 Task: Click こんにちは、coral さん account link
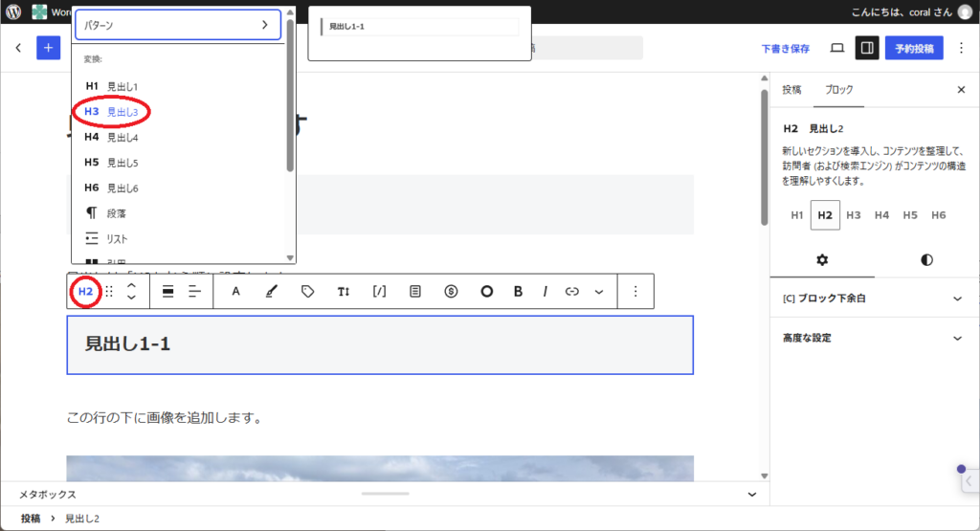pos(901,11)
